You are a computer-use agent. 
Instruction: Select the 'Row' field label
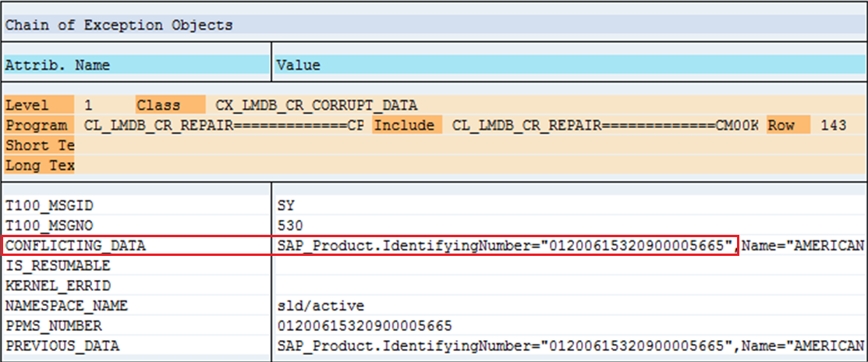click(788, 126)
